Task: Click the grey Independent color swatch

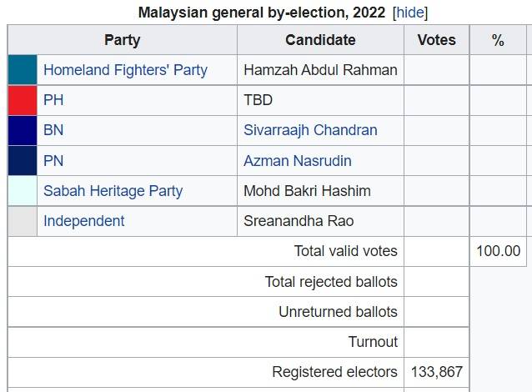Action: click(23, 221)
